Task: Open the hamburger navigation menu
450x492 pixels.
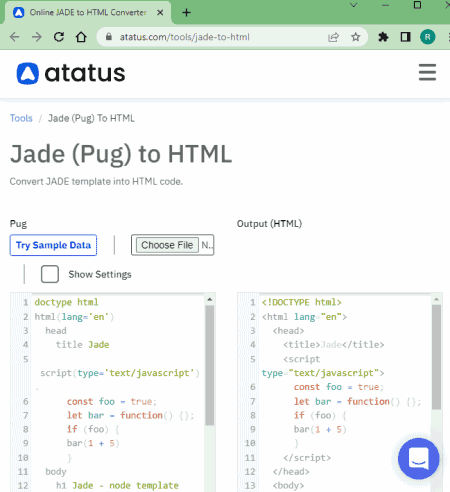Action: [427, 72]
